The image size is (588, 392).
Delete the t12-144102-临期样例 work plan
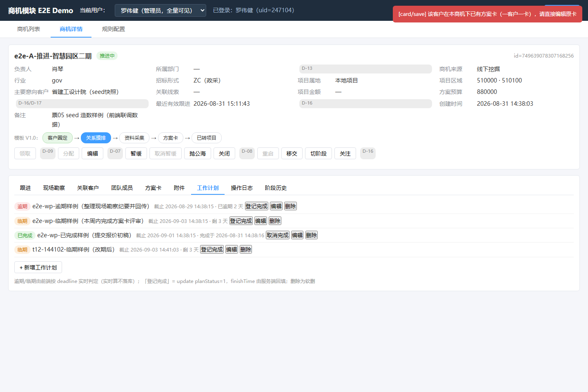246,249
